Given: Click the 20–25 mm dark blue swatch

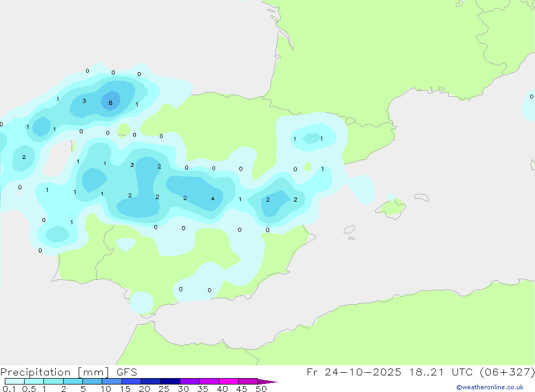Looking at the screenshot, I should pyautogui.click(x=150, y=381).
